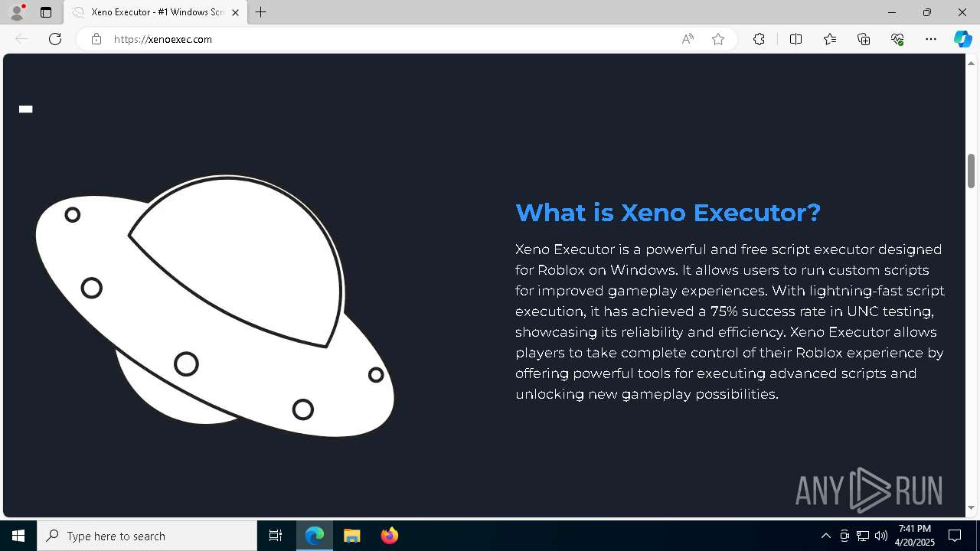Open Copilot sidebar icon

point(962,39)
